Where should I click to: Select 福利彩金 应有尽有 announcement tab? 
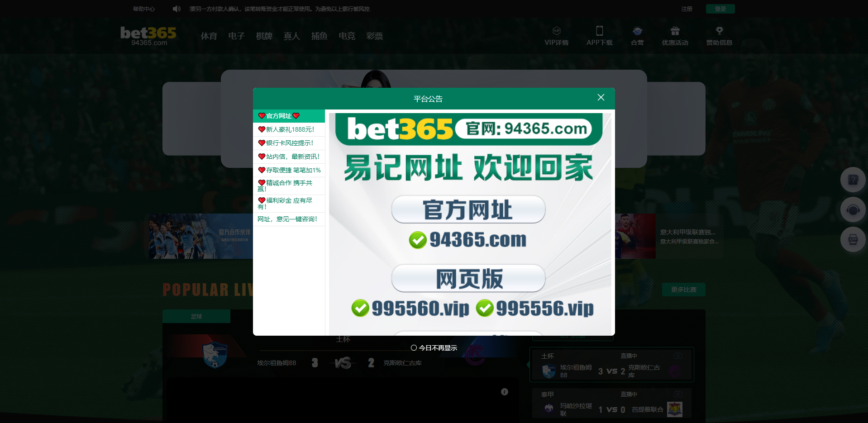coord(289,204)
